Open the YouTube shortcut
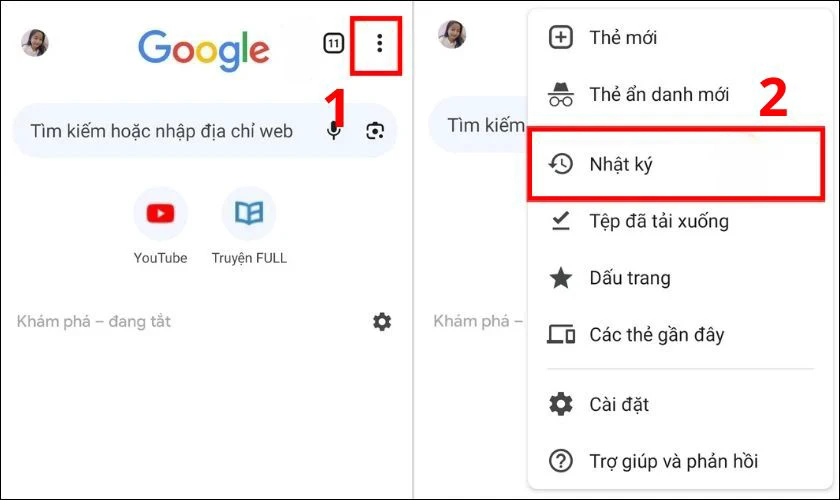The height and width of the screenshot is (500, 840). tap(160, 213)
